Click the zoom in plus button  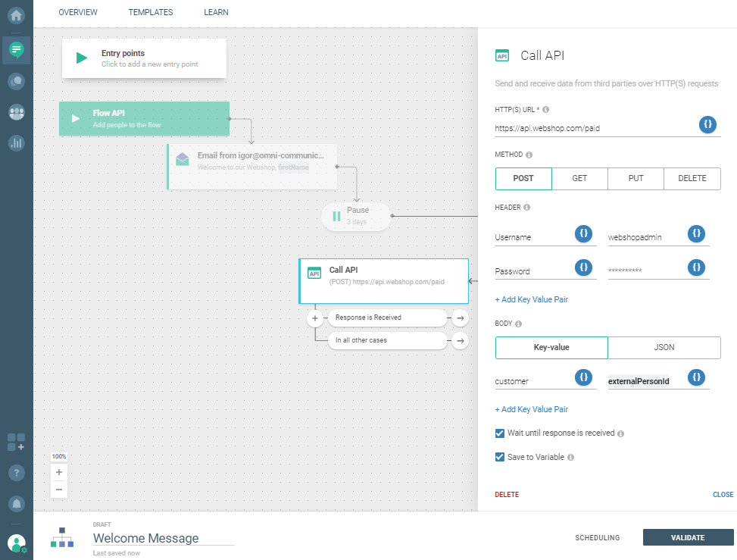(59, 472)
